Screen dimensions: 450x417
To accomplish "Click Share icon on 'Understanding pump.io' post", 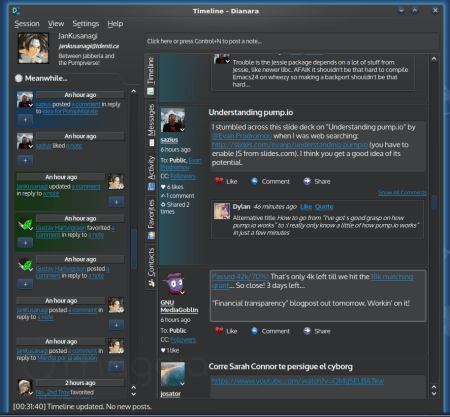I will (307, 181).
